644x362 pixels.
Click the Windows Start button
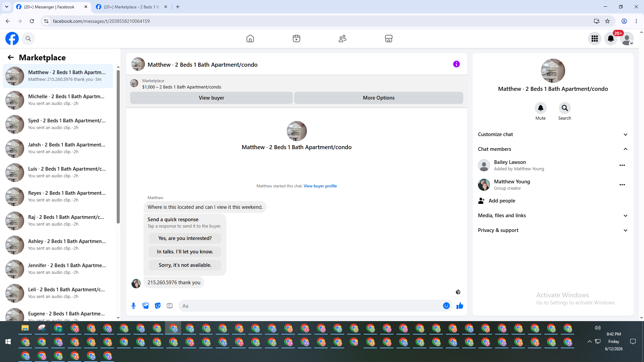8,342
